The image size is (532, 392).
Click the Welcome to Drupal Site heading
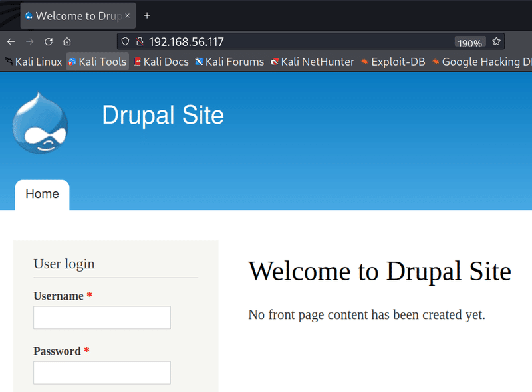pyautogui.click(x=380, y=272)
